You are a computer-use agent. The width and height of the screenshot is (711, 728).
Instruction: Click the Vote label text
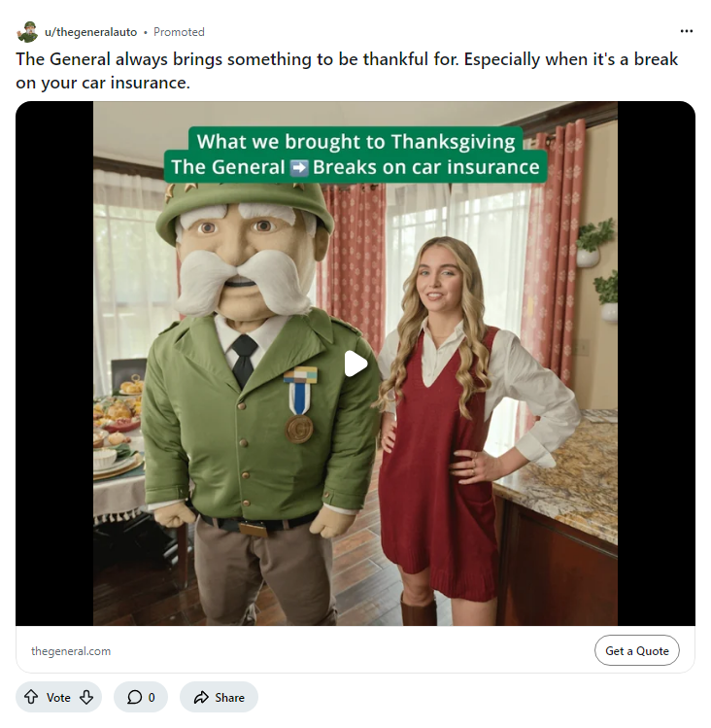pos(58,697)
